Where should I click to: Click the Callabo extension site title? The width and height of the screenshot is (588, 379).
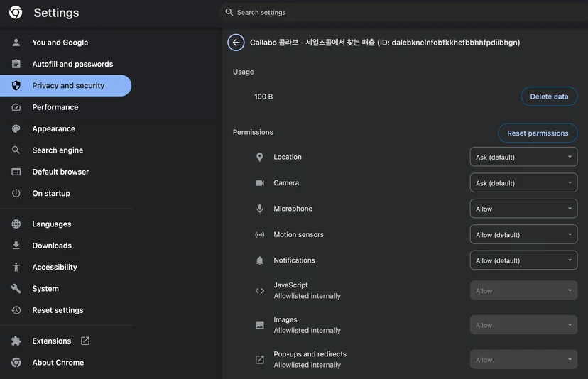tap(385, 43)
